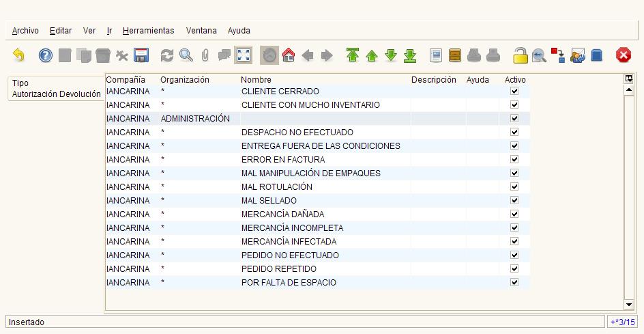Click the +*3/15 record indicator
The width and height of the screenshot is (644, 334).
point(623,322)
